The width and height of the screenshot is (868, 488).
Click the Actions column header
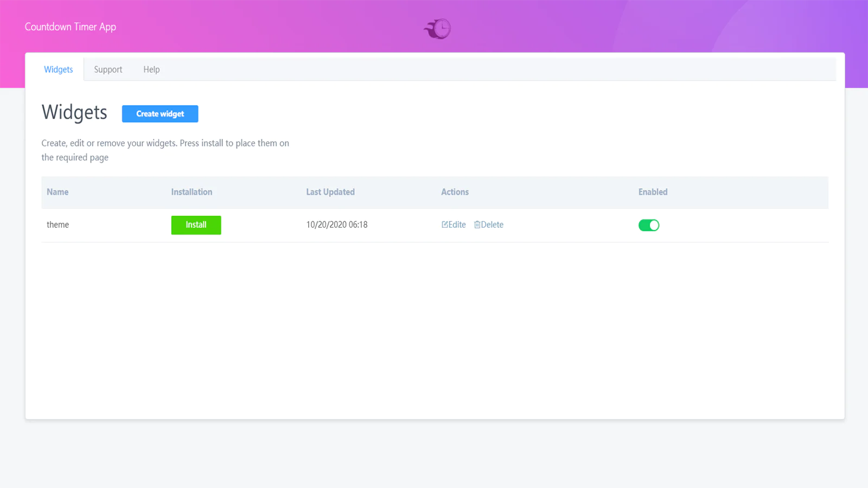click(455, 192)
